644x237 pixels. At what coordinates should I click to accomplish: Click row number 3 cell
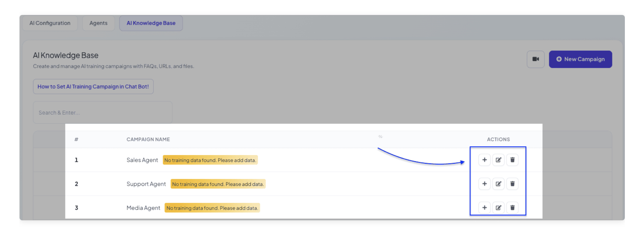click(x=76, y=208)
